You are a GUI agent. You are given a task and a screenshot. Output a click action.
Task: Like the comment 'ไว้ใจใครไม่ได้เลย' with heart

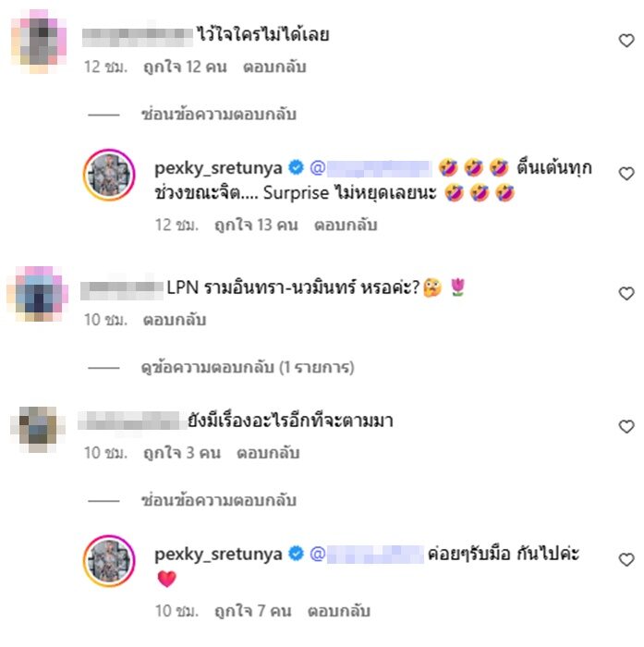click(626, 41)
